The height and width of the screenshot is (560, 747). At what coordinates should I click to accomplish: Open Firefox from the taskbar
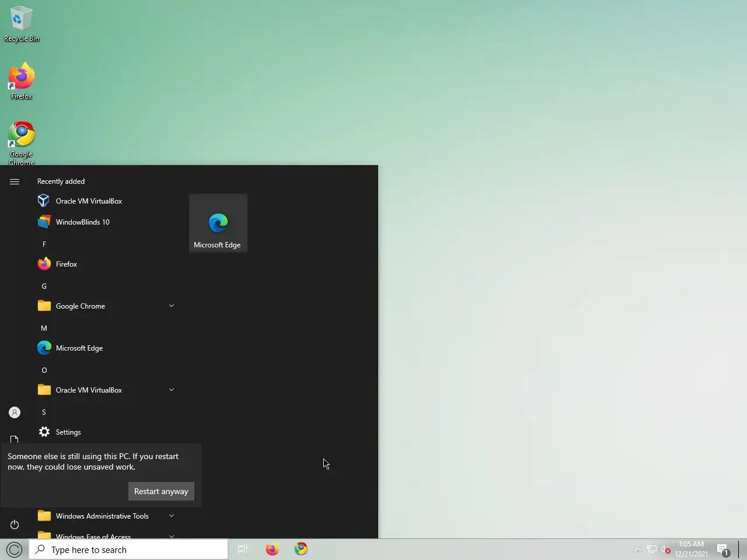click(272, 549)
